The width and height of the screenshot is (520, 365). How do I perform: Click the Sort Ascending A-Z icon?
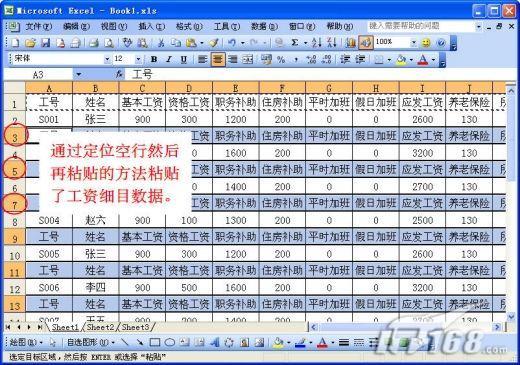316,43
